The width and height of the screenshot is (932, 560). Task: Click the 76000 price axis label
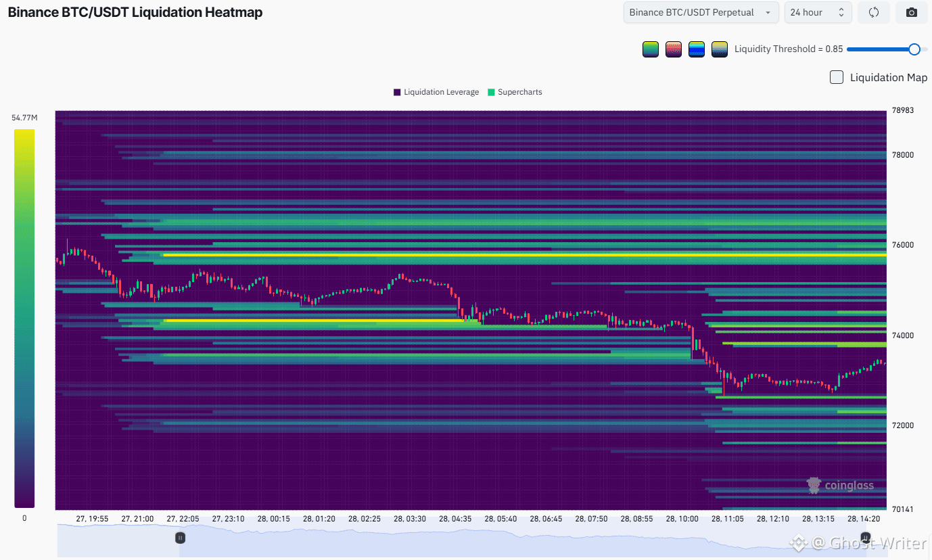[903, 245]
